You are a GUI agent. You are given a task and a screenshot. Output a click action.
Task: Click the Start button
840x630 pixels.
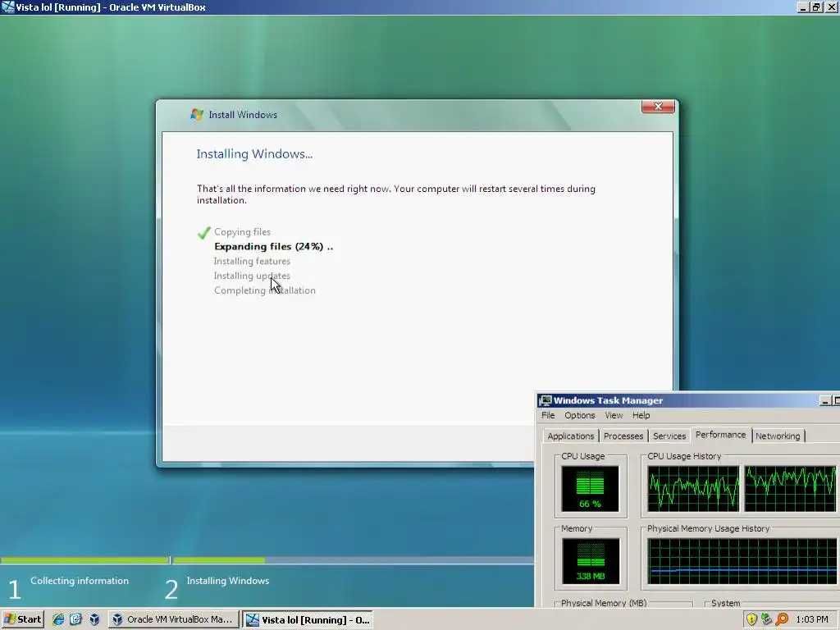(x=22, y=619)
